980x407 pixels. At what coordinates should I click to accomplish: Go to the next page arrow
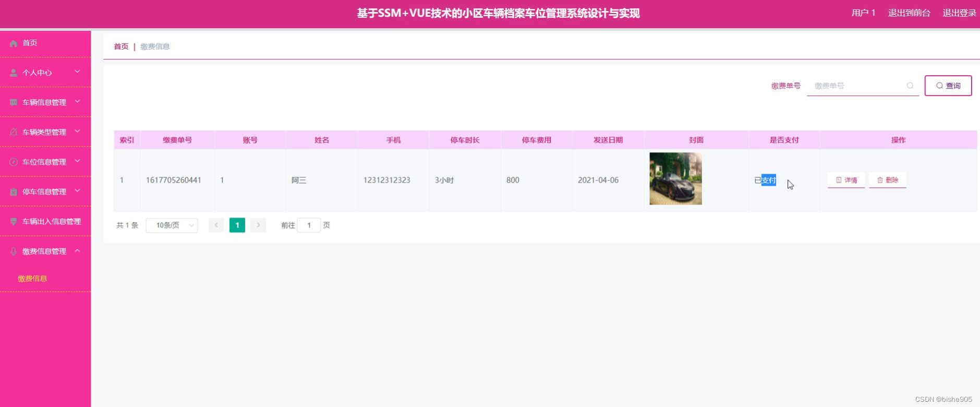tap(258, 225)
